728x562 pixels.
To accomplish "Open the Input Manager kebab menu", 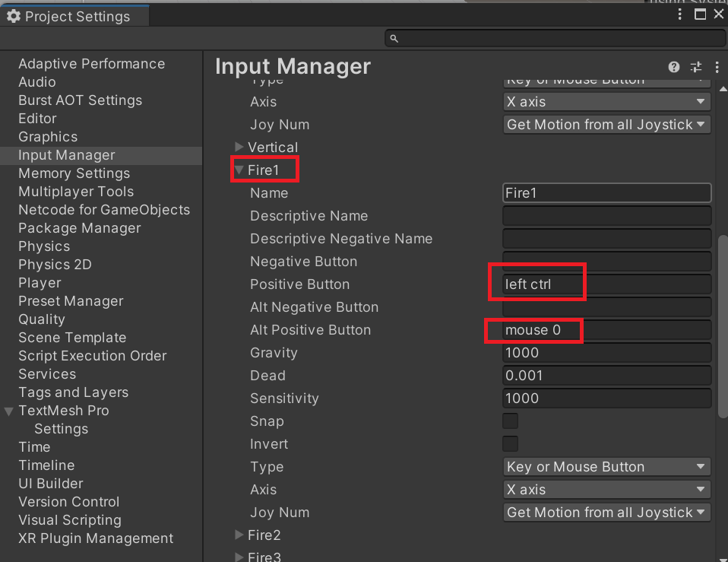I will pyautogui.click(x=717, y=68).
